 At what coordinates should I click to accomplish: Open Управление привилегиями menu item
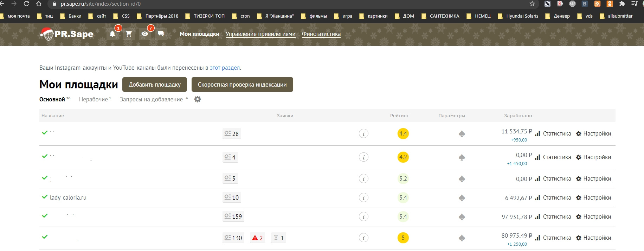tap(260, 34)
